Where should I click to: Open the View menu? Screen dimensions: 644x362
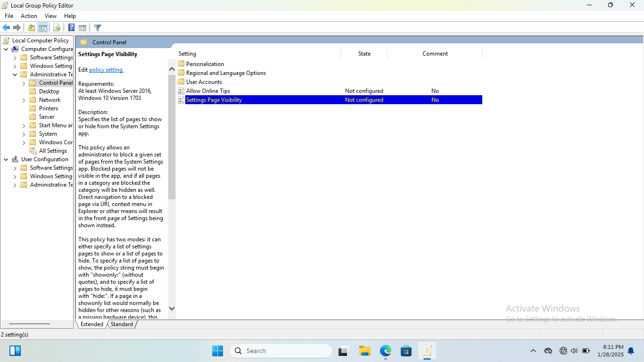tap(50, 16)
